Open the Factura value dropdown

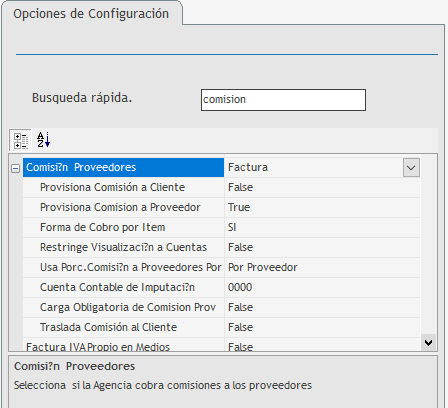[x=411, y=167]
